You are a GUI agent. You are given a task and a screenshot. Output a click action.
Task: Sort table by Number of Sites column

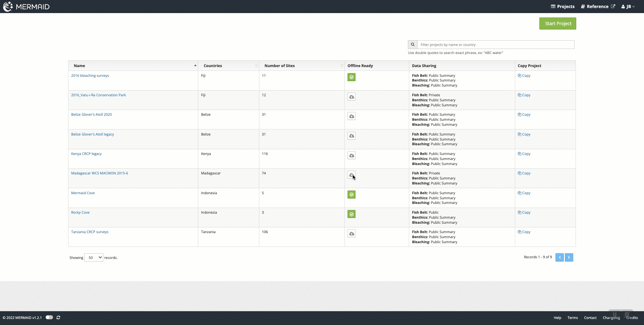click(279, 66)
